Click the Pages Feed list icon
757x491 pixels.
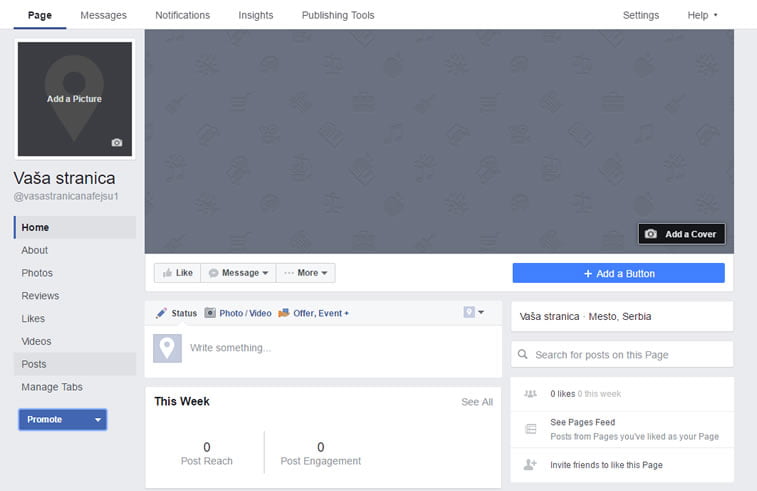(531, 429)
